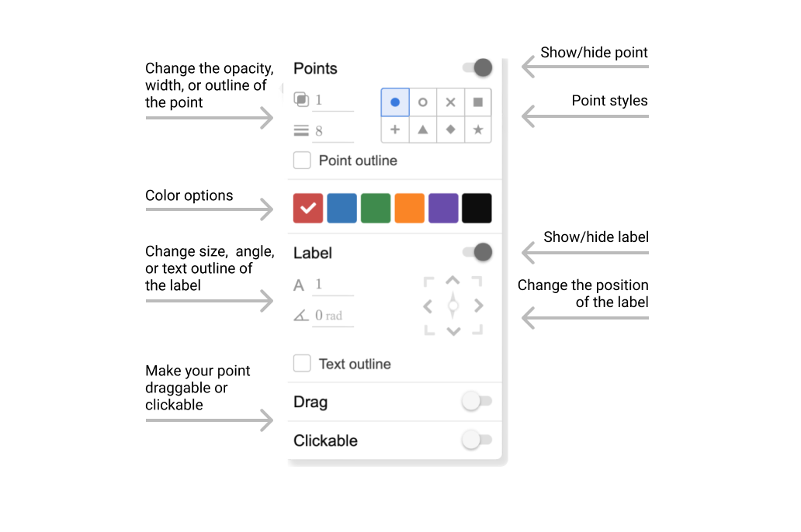Viewport: 801px width, 532px height.
Task: Select the filled circle point style
Action: [x=395, y=102]
